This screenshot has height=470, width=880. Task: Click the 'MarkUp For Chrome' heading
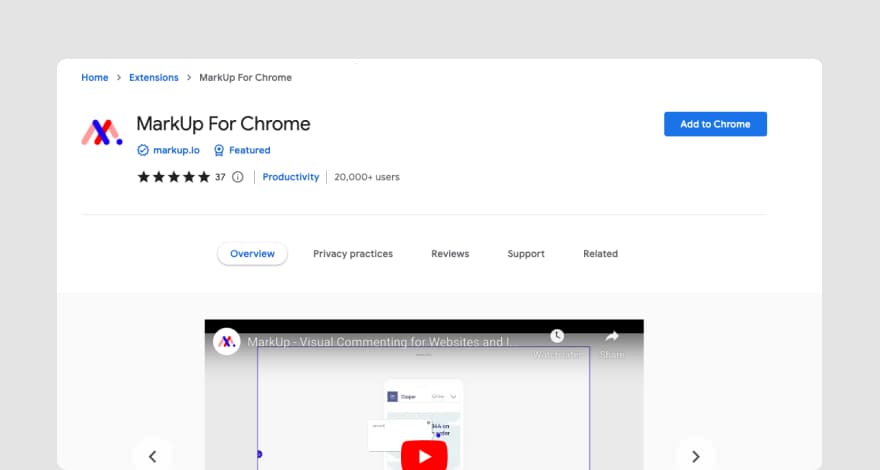pyautogui.click(x=223, y=124)
